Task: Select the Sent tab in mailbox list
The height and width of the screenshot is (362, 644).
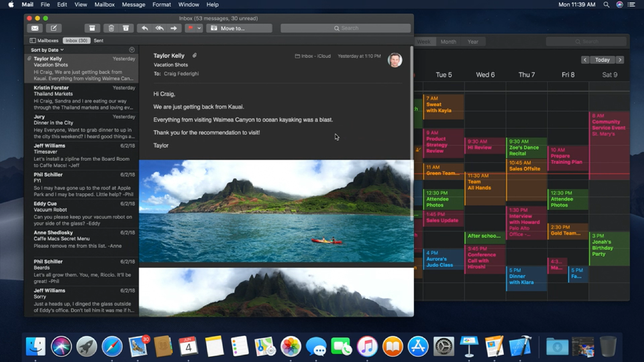Action: pyautogui.click(x=98, y=40)
